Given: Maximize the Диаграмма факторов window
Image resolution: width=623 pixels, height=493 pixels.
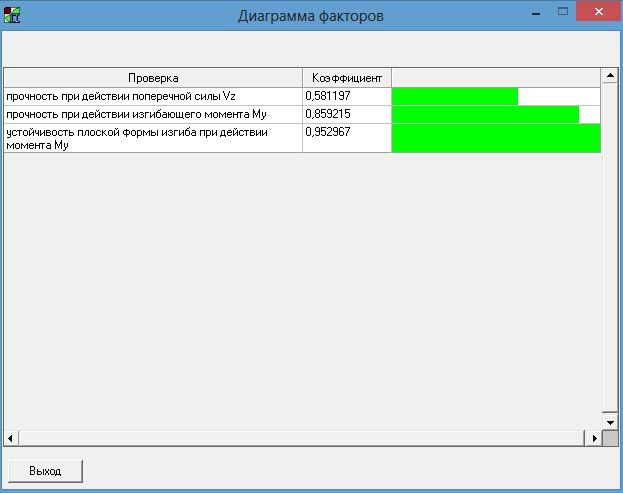Looking at the screenshot, I should (562, 12).
